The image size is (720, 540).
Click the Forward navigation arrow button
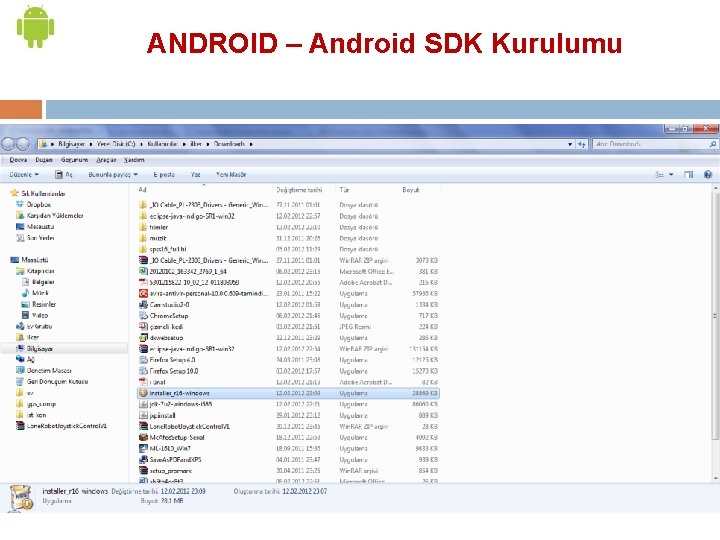coord(23,144)
